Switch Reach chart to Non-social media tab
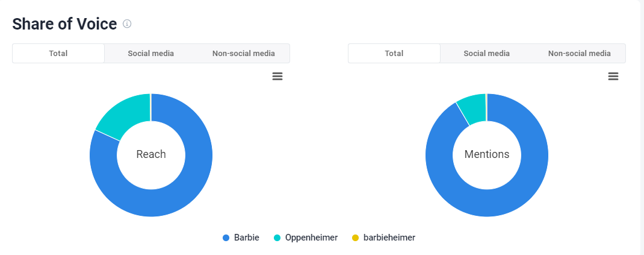This screenshot has width=644, height=255. 243,53
